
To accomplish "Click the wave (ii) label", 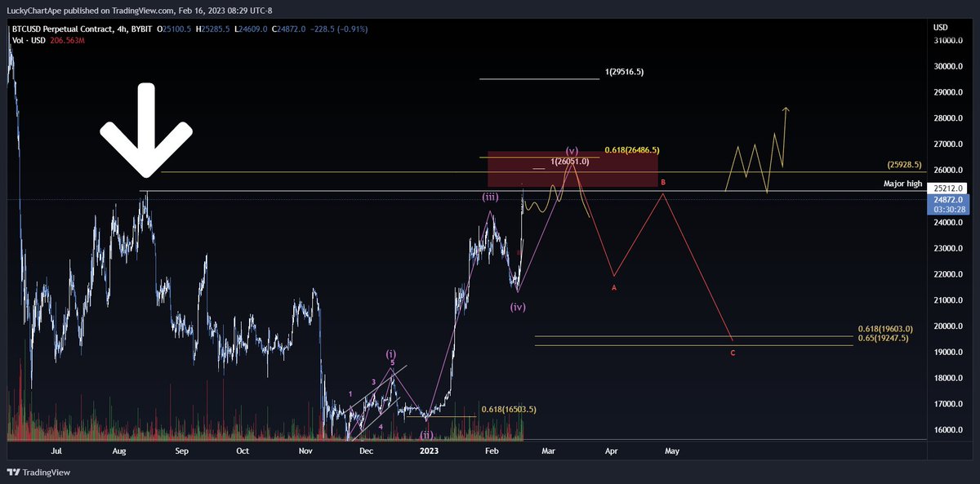I will [426, 435].
